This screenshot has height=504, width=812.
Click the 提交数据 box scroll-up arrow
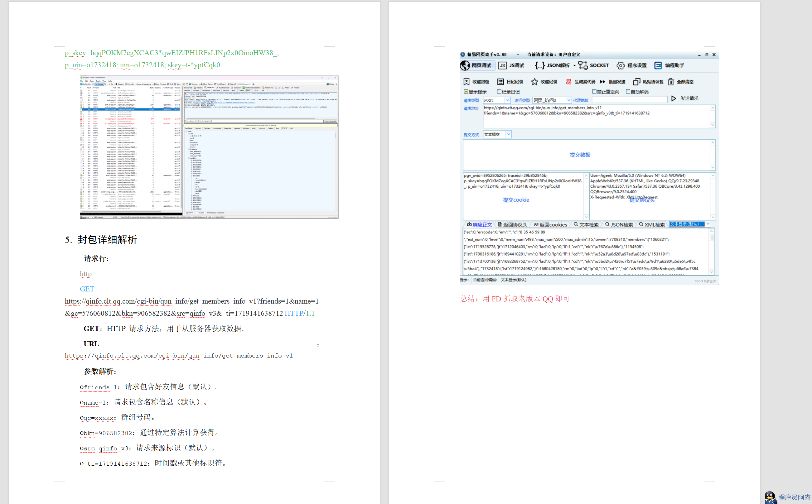click(713, 143)
